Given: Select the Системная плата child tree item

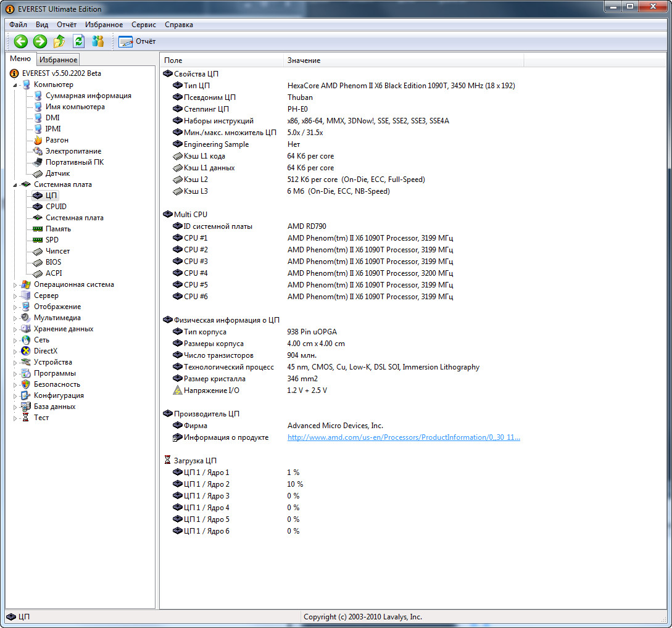Looking at the screenshot, I should tap(75, 218).
